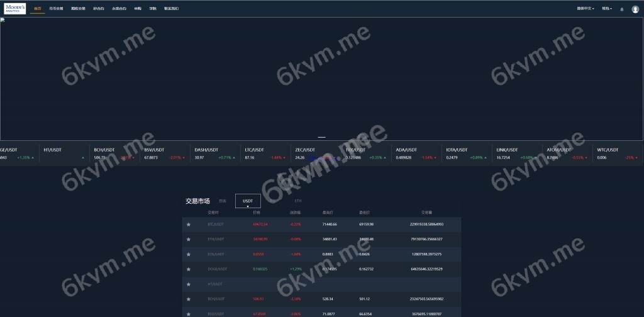Click the 69159.98 low price cell

(x=367, y=224)
